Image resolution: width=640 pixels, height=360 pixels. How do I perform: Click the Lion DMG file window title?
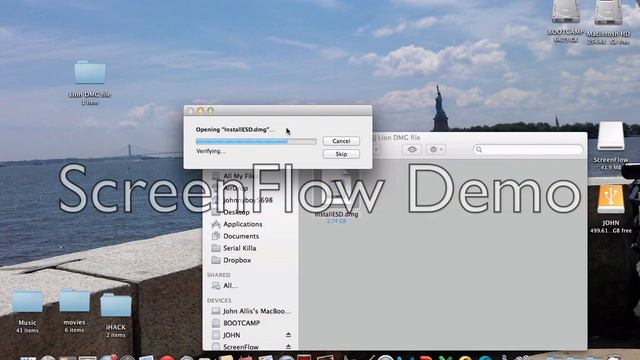(x=398, y=138)
